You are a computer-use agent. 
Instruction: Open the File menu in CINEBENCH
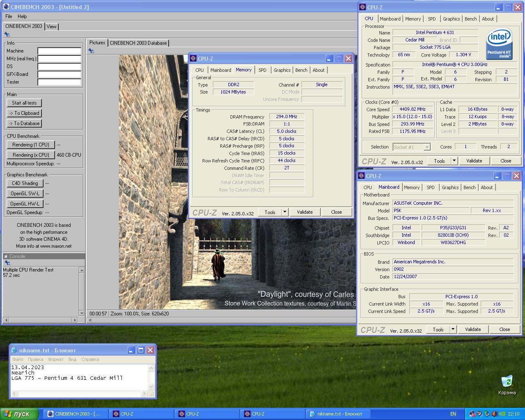9,16
